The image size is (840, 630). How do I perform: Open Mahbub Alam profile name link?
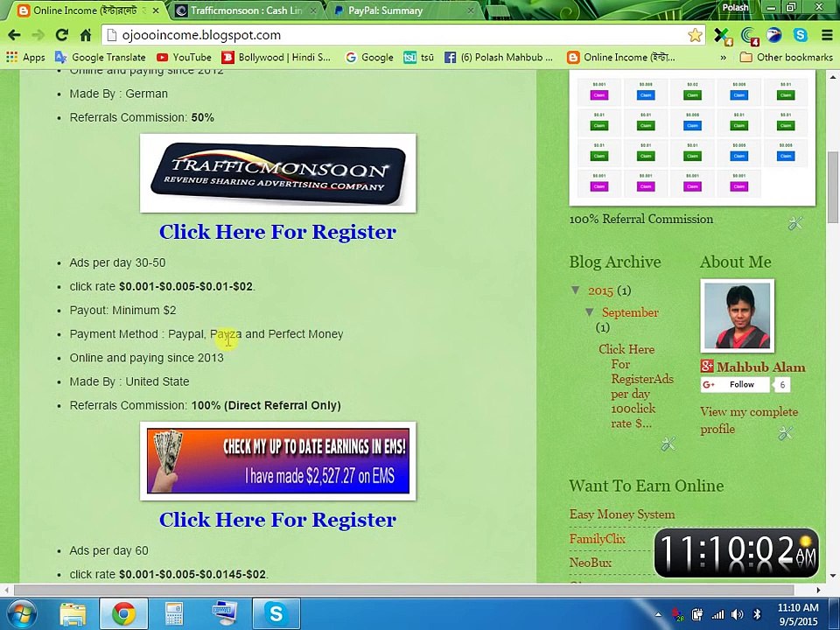(x=761, y=367)
